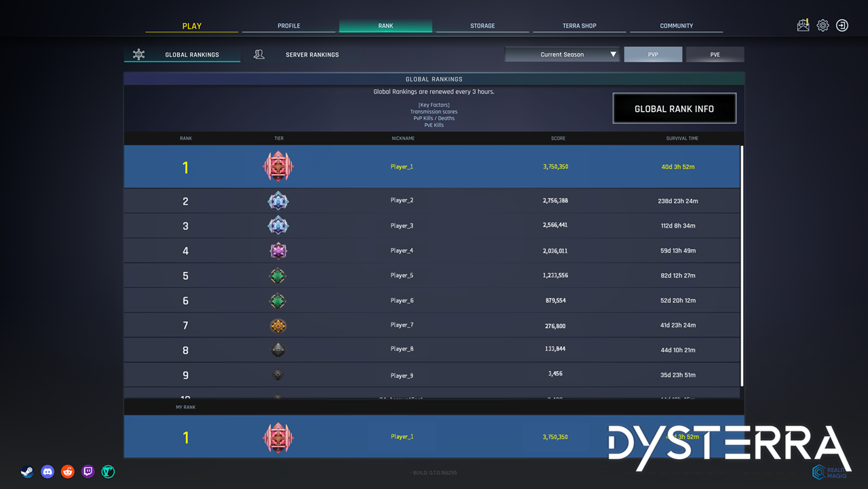Click survival time 112d 8h 34m

(x=678, y=225)
